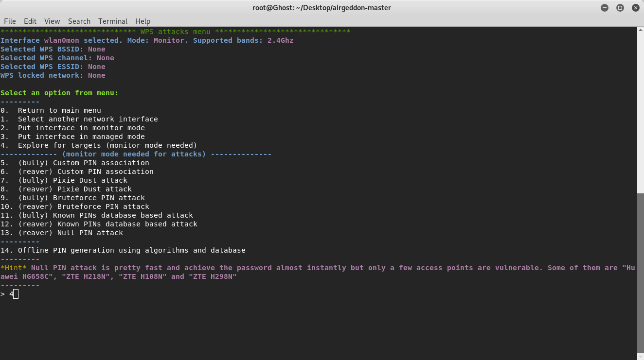Screen dimensions: 644x360
Task: Click option 11 '(bully) Known PINs database' line
Action: pyautogui.click(x=97, y=215)
